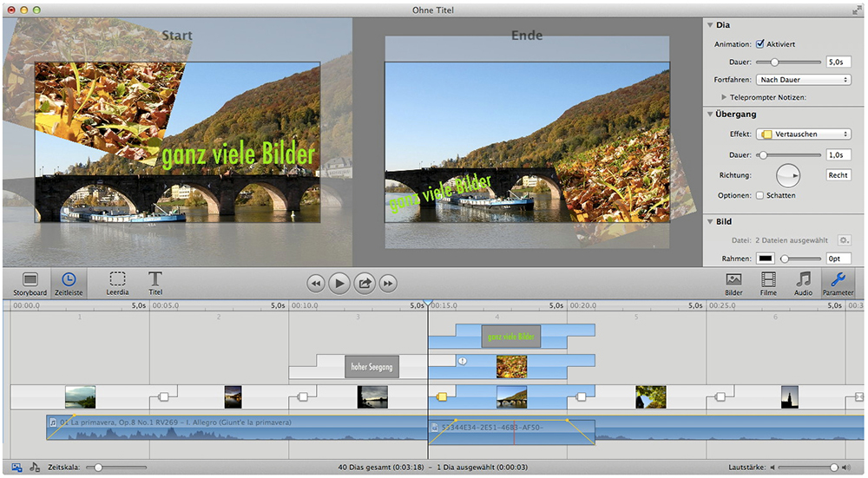The height and width of the screenshot is (478, 868).
Task: Add a Titel text element
Action: point(155,283)
